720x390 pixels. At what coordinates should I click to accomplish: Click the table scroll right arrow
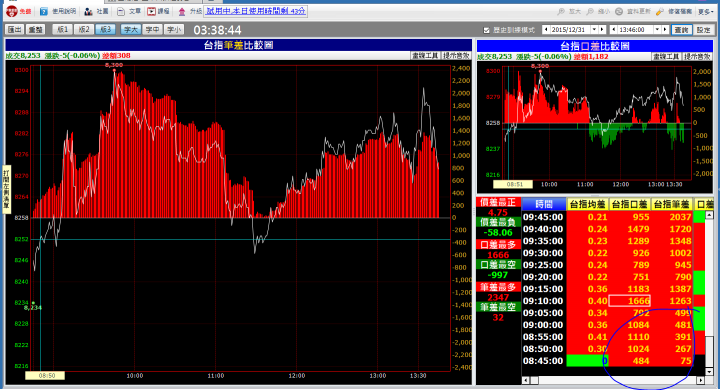pyautogui.click(x=700, y=380)
